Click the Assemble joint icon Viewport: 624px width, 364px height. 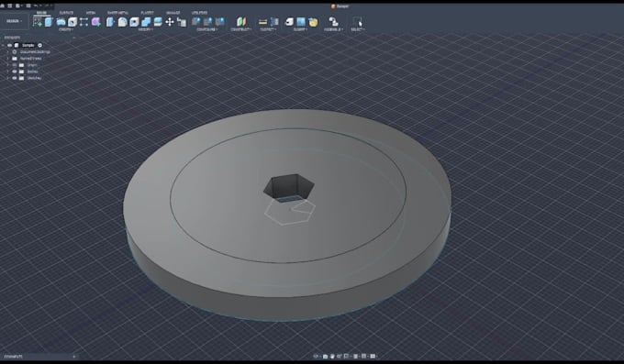point(333,21)
